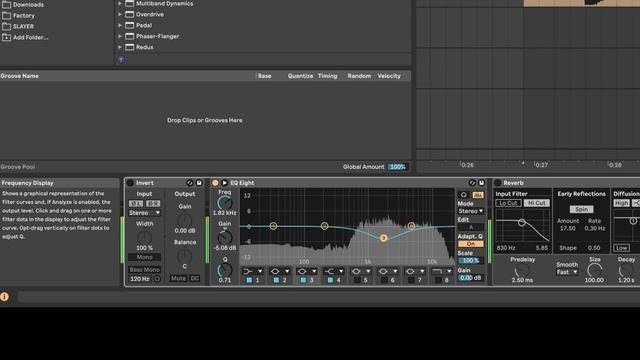
Task: Unfold EQ Eight with the triangle button
Action: coord(224,183)
